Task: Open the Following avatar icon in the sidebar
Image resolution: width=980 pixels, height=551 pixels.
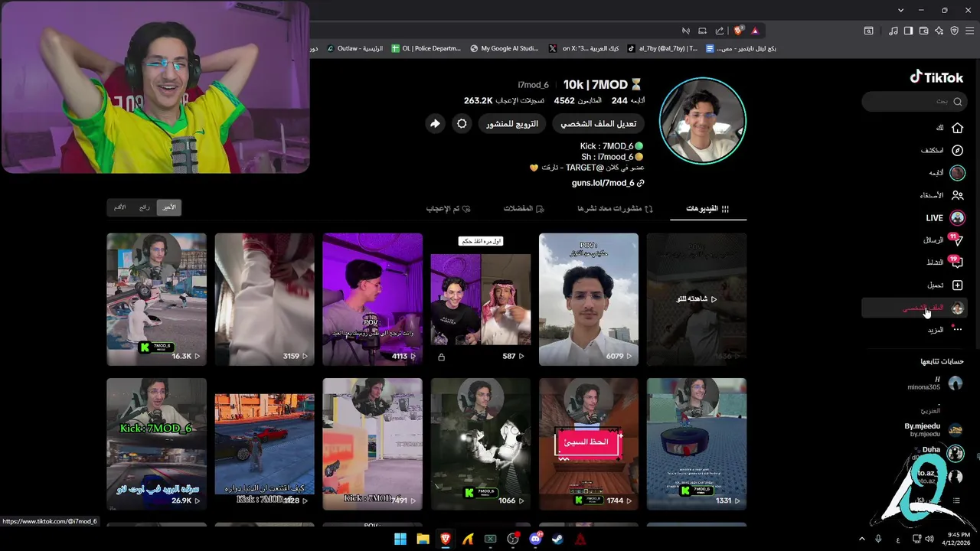Action: click(957, 173)
